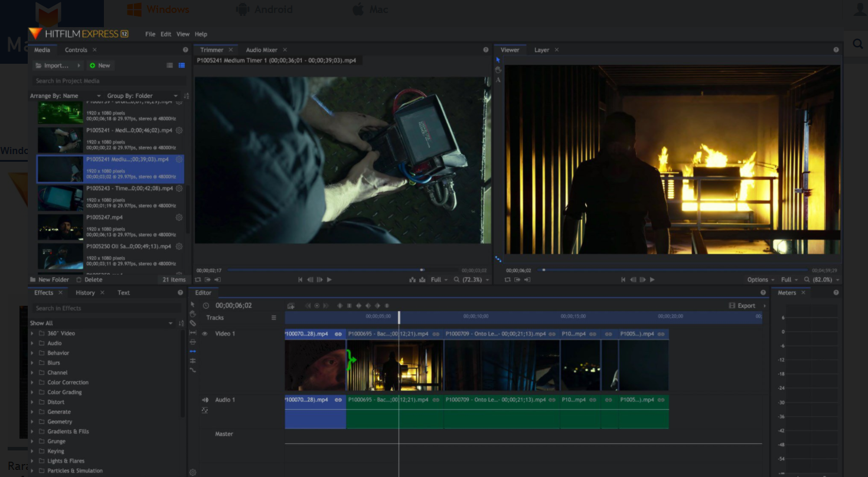
Task: Select the hand tool in Viewer
Action: 498,70
